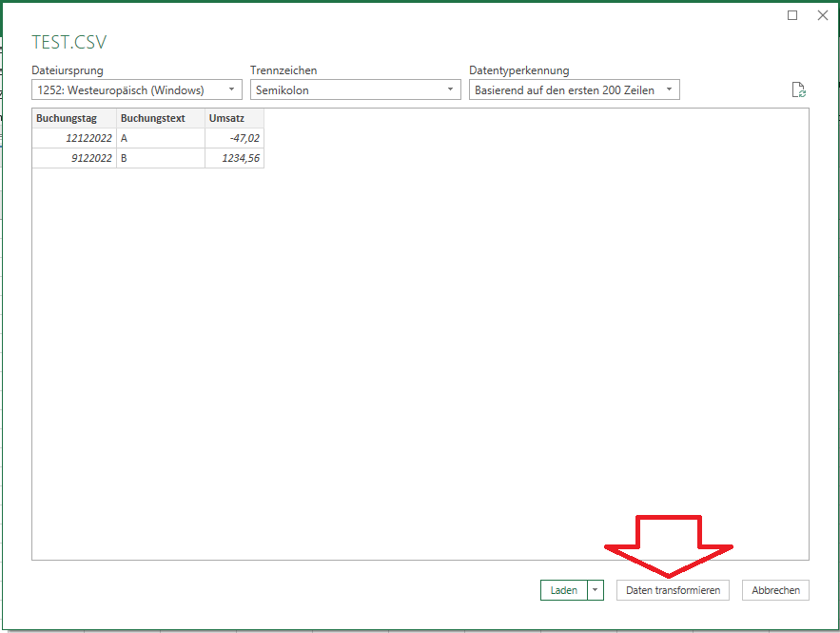The height and width of the screenshot is (633, 840).
Task: Open the Datentyperkennung dropdown
Action: point(575,90)
